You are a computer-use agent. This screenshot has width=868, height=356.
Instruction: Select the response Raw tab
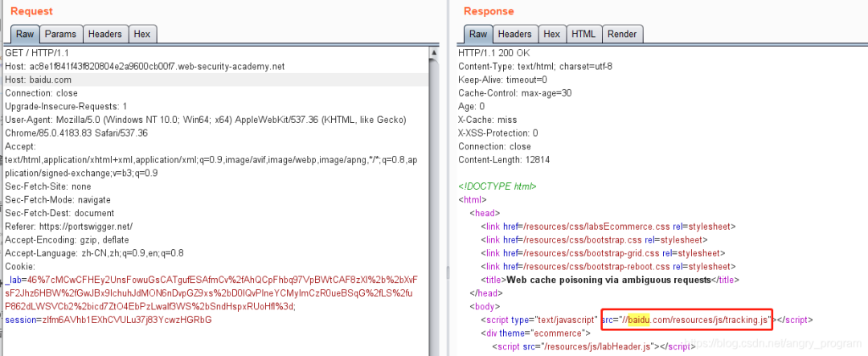click(478, 34)
